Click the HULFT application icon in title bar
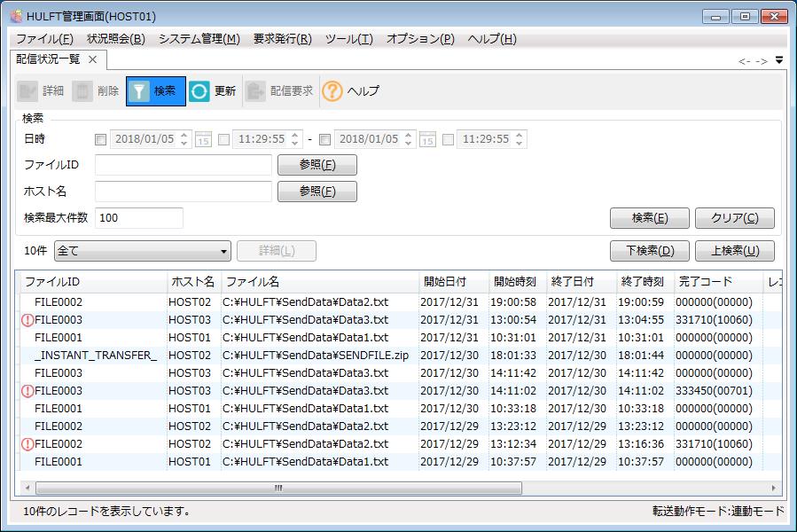 click(x=17, y=16)
